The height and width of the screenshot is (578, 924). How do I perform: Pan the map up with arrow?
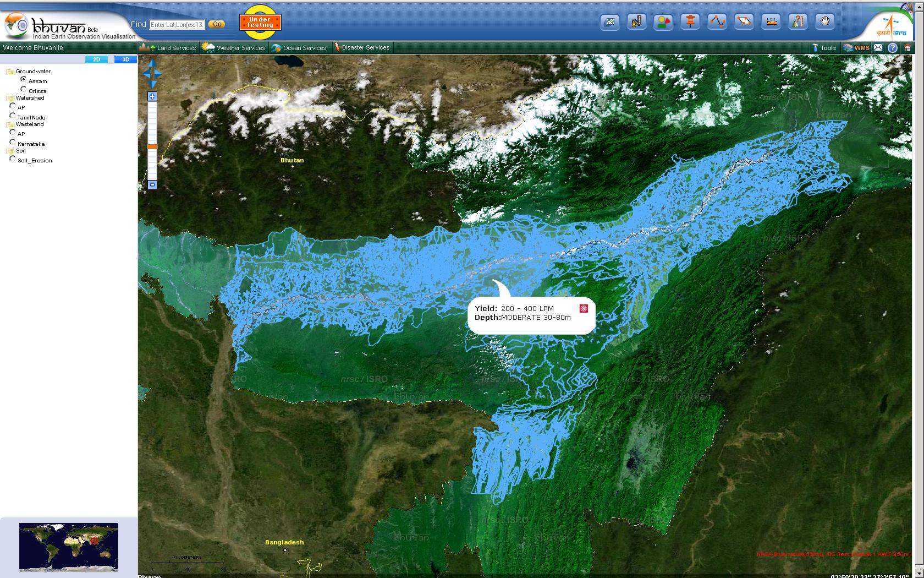pos(152,63)
